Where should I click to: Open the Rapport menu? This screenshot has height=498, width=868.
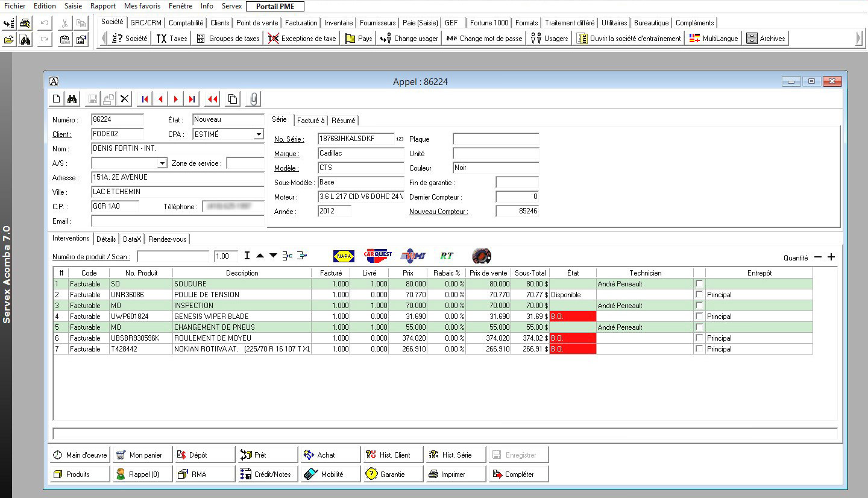[103, 6]
